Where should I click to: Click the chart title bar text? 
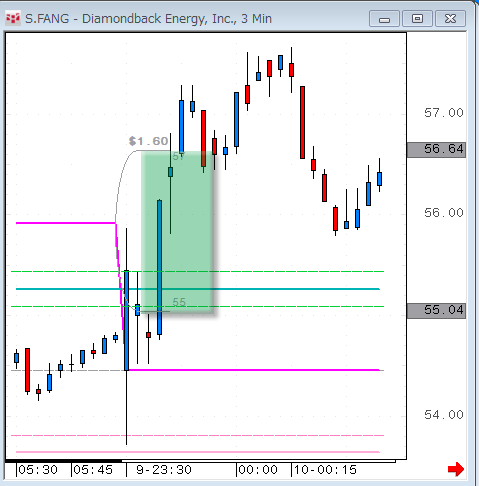pyautogui.click(x=148, y=19)
